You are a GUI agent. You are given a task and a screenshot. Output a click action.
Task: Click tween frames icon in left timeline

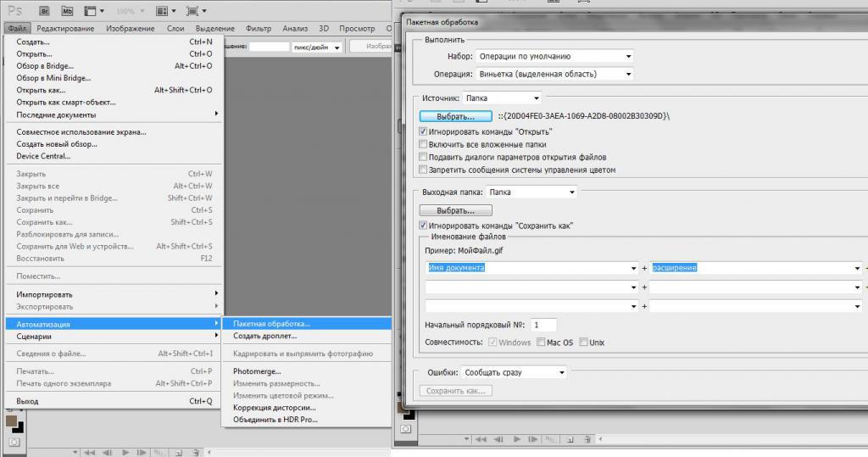pyautogui.click(x=159, y=453)
